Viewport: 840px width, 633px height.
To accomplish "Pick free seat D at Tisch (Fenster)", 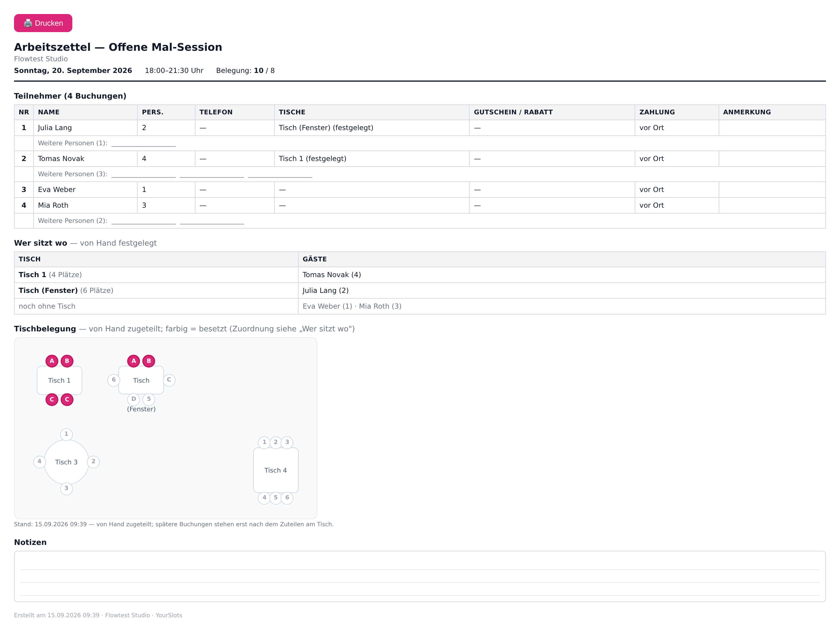I will [x=134, y=399].
